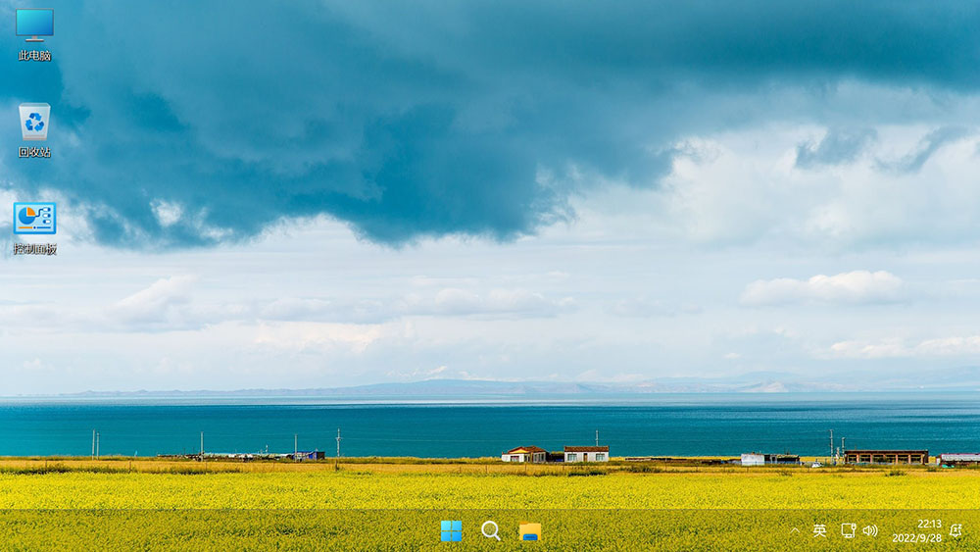Click the volume speaker tray icon
The image size is (980, 552).
[869, 530]
